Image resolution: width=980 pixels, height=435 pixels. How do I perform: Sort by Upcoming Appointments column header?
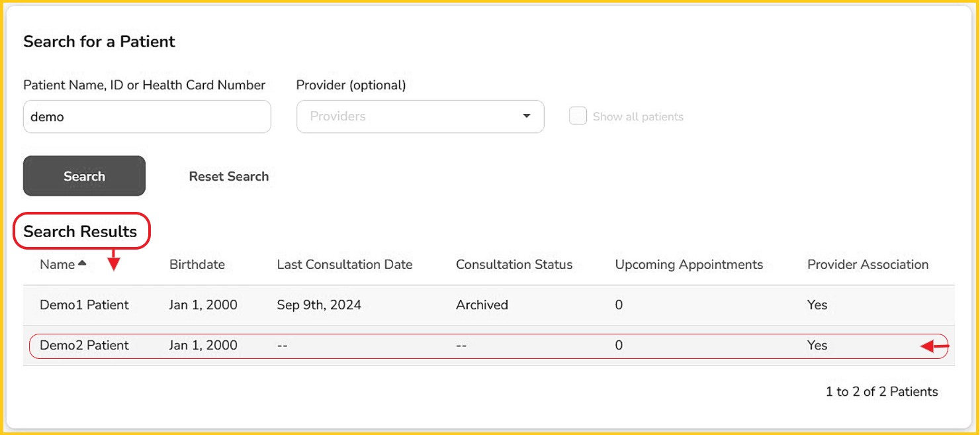click(689, 265)
